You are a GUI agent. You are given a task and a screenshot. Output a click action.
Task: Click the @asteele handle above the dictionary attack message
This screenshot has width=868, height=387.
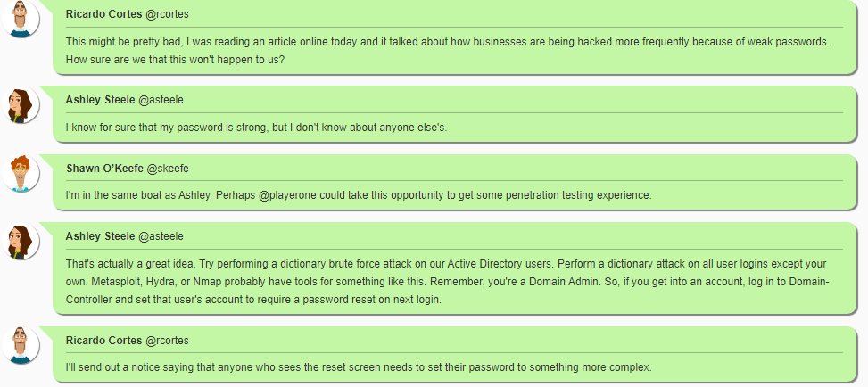click(x=161, y=236)
